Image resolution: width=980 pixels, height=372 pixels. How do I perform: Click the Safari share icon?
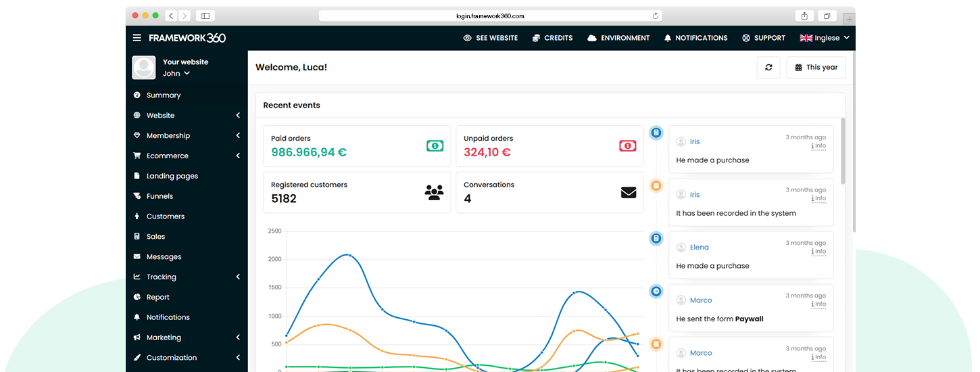[804, 16]
